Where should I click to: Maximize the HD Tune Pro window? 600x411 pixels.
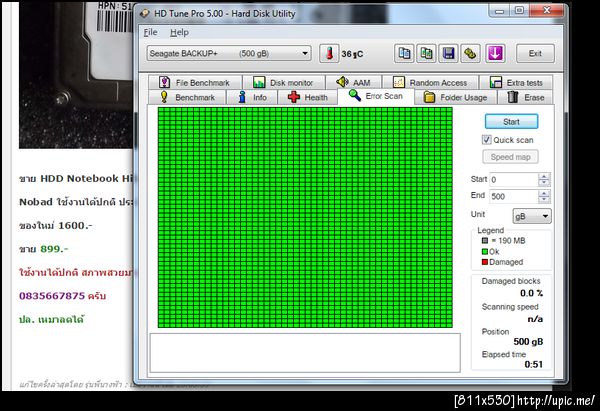click(519, 11)
